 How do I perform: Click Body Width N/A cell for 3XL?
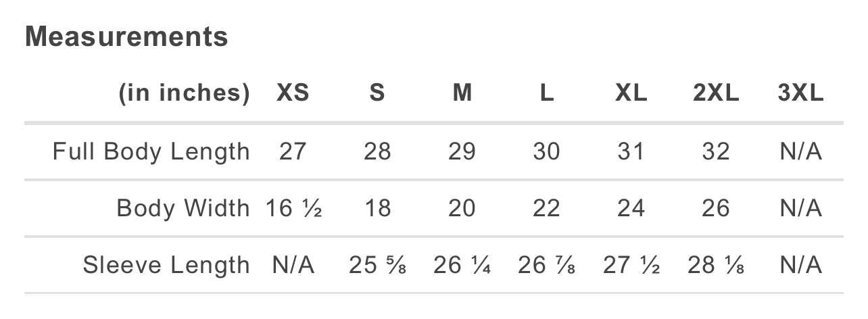[800, 208]
